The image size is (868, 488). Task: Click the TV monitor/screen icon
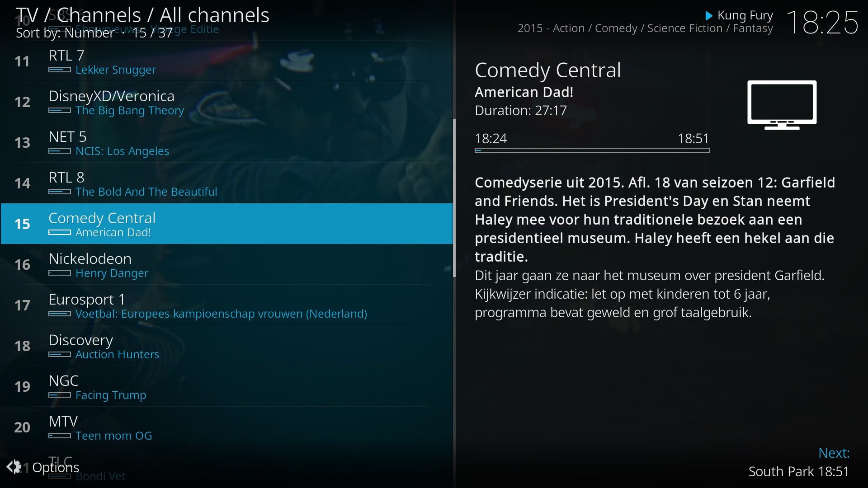pos(782,105)
